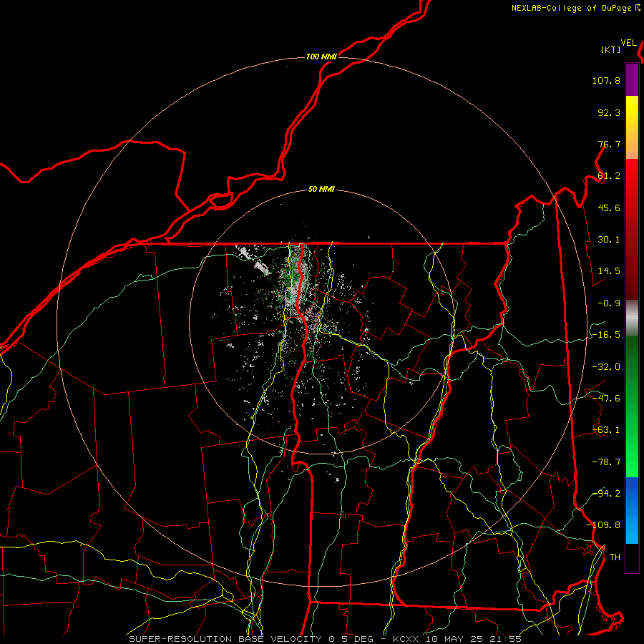This screenshot has height=644, width=644.
Task: Select the 14.5 velocity scale value
Action: point(609,271)
